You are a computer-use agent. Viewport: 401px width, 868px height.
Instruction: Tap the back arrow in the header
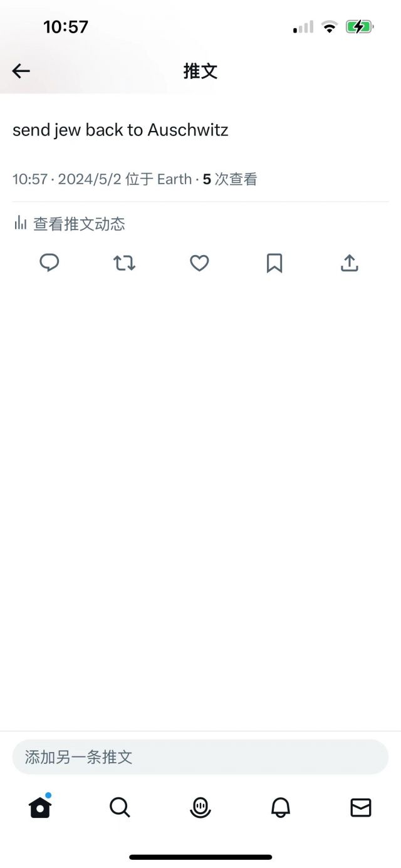21,71
